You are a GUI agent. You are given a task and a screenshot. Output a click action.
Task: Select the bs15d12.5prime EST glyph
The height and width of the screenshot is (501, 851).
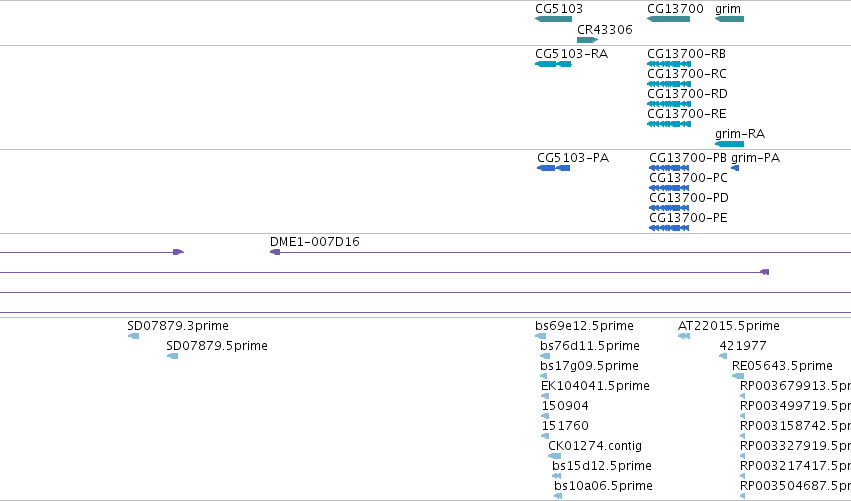(x=557, y=476)
